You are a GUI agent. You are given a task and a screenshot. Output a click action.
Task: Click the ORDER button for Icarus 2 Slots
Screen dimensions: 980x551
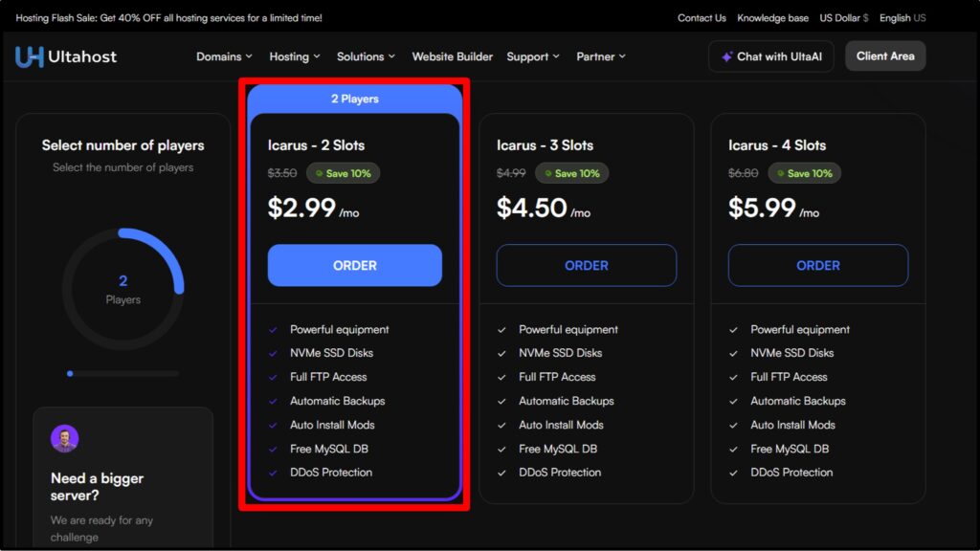[x=354, y=265]
